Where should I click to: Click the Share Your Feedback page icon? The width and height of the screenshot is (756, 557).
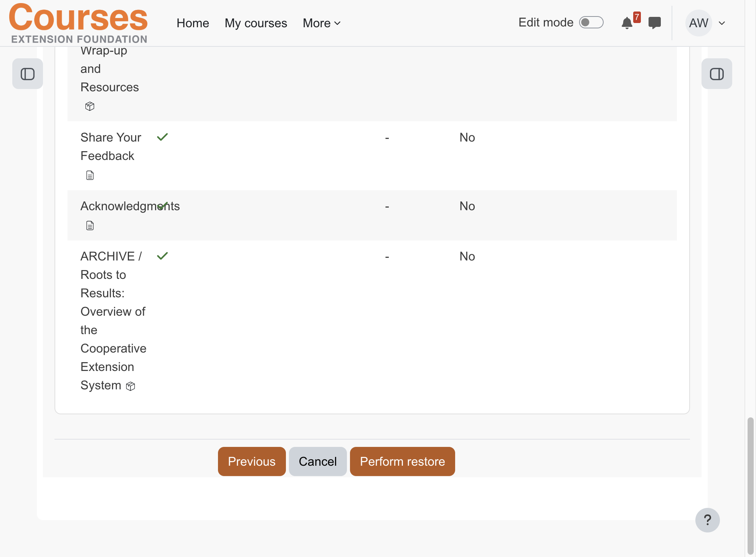(90, 175)
